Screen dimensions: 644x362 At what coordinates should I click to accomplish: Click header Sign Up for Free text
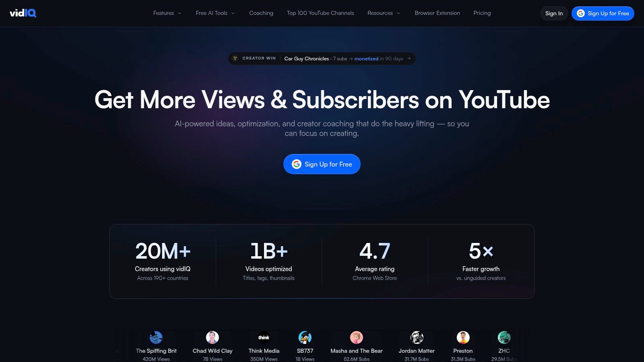[x=608, y=13]
